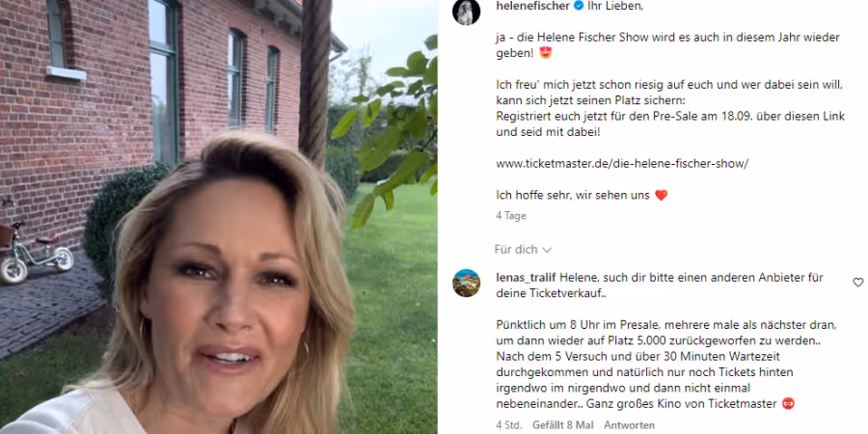Click the angry face emoji ending the comment
The width and height of the screenshot is (868, 434).
pyautogui.click(x=788, y=404)
